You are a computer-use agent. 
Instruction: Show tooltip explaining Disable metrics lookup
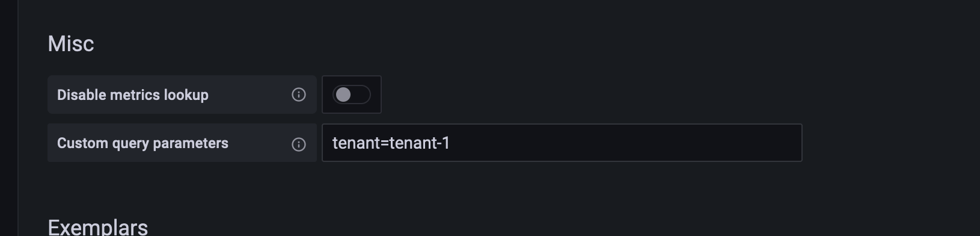tap(299, 95)
